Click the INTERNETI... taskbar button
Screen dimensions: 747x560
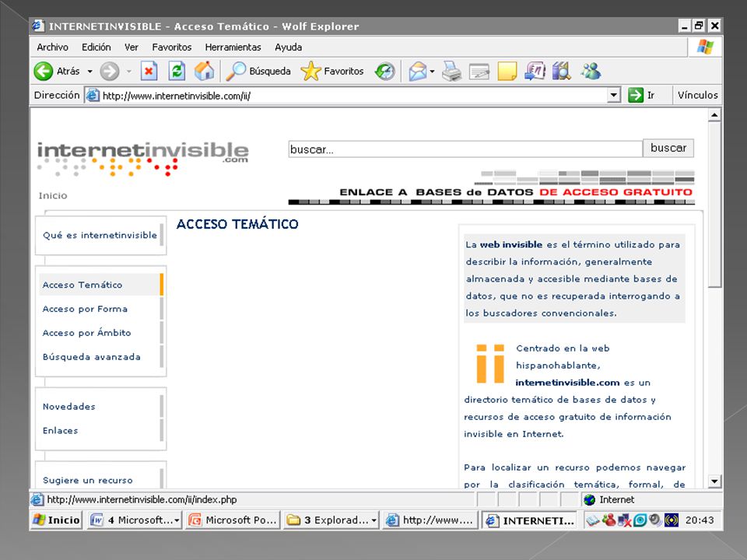[530, 520]
